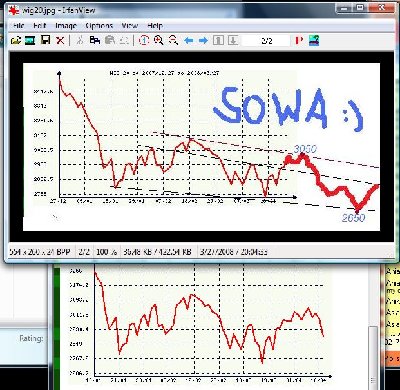The image size is (400, 390).
Task: Click the Image Information icon
Action: [x=144, y=40]
